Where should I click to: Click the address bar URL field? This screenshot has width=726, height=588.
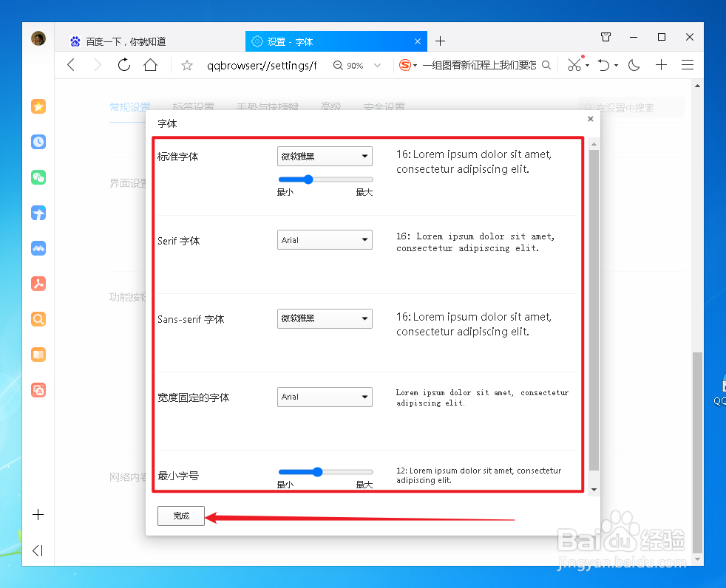[x=262, y=65]
